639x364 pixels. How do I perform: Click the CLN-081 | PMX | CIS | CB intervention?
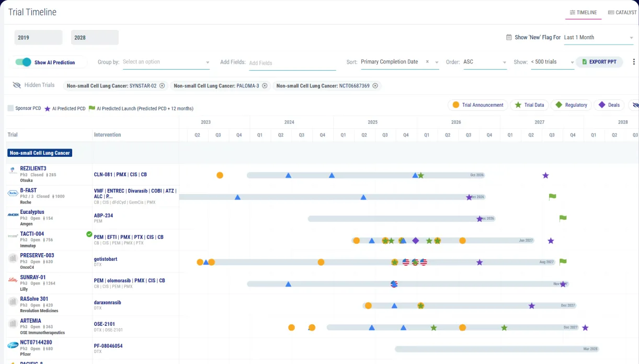[120, 175]
